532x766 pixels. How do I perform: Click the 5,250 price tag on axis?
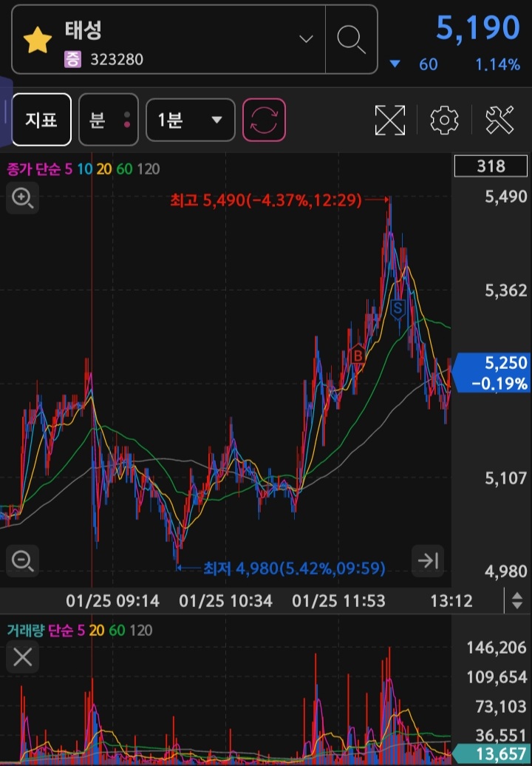point(491,373)
